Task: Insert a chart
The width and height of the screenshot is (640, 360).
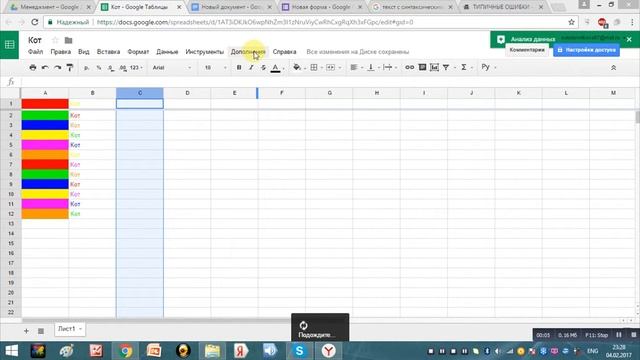Action: 434,67
